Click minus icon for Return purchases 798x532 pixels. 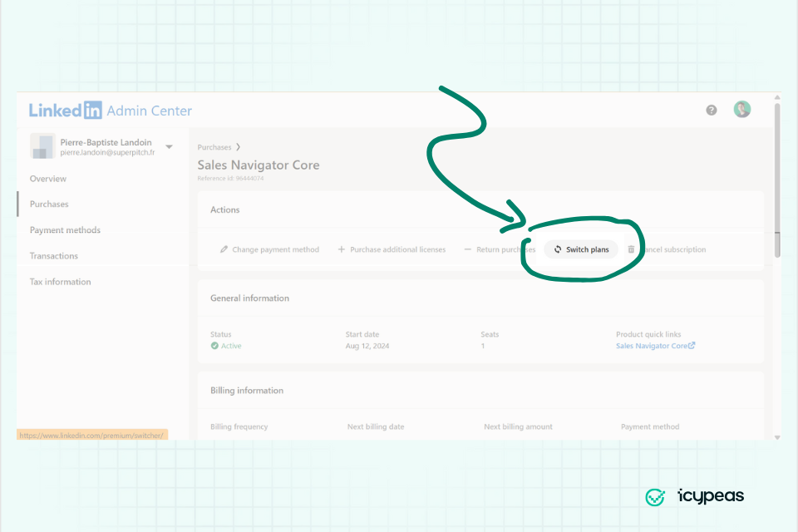468,249
